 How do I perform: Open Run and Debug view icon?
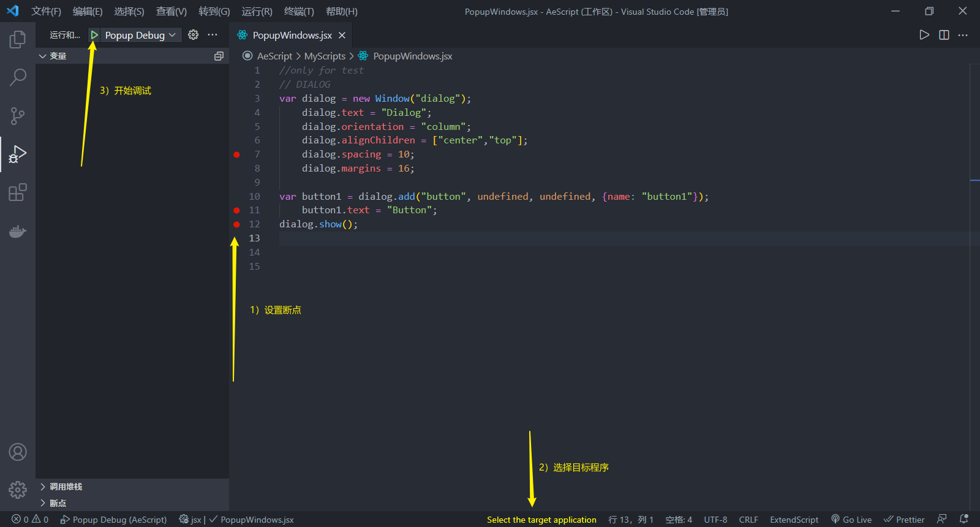(x=18, y=154)
